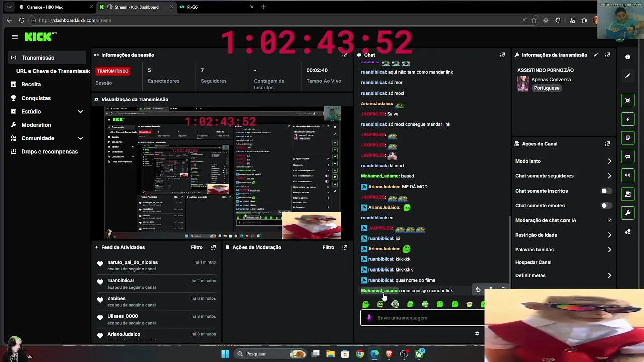Toggle the wrench icon in right sidebar
The image size is (644, 362).
[x=628, y=213]
